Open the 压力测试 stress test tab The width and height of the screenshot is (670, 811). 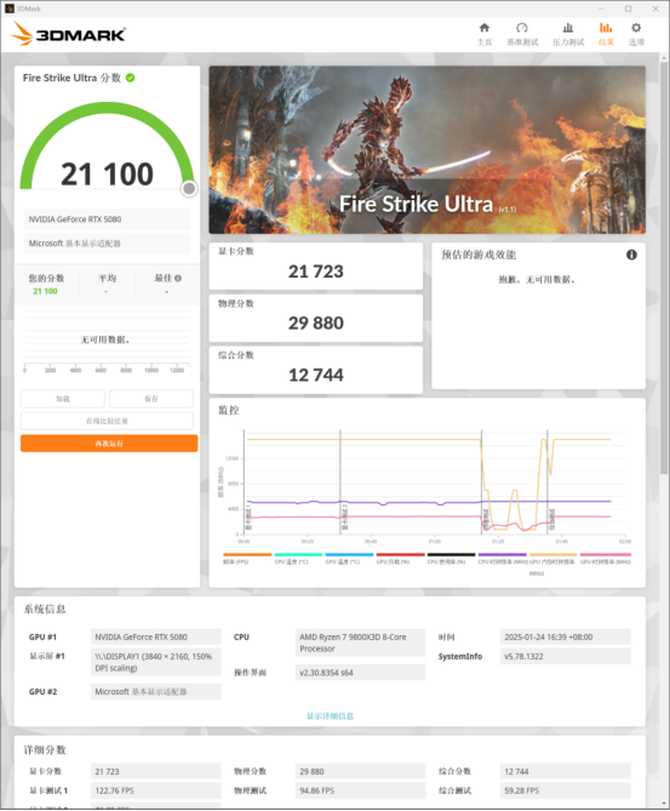click(x=568, y=34)
